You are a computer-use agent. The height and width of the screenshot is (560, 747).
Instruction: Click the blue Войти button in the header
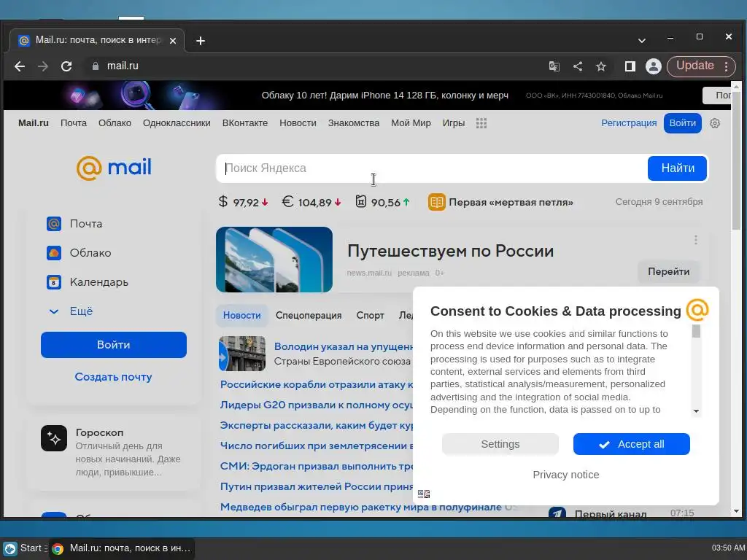point(682,123)
